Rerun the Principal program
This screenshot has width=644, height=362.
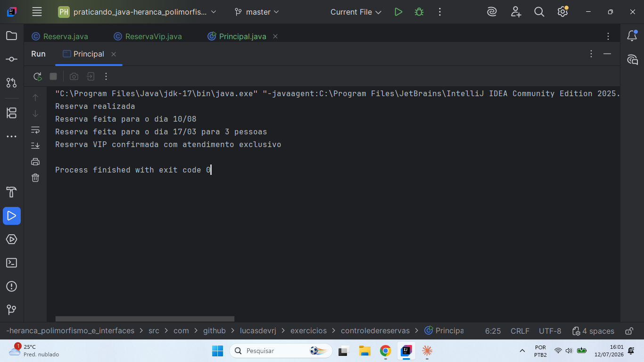[x=38, y=76]
